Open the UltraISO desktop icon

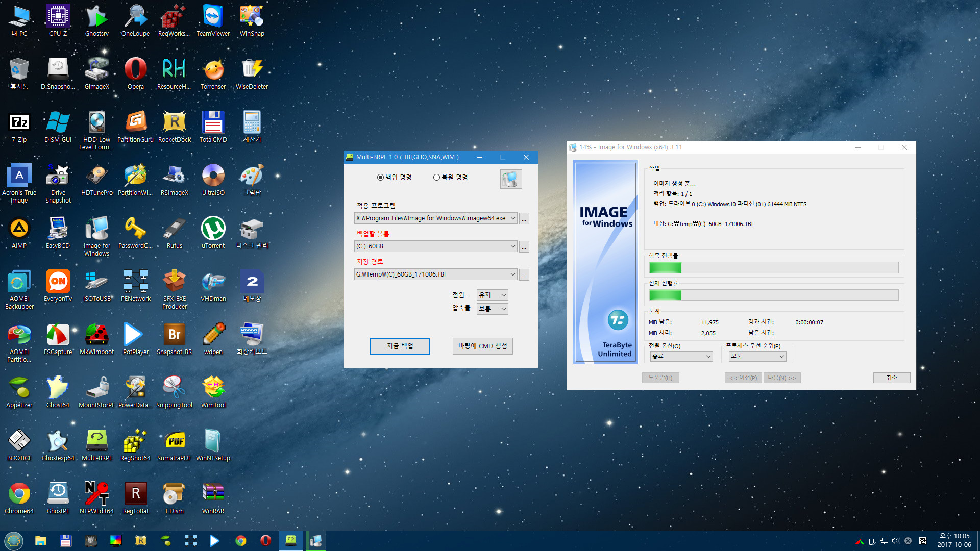[213, 180]
